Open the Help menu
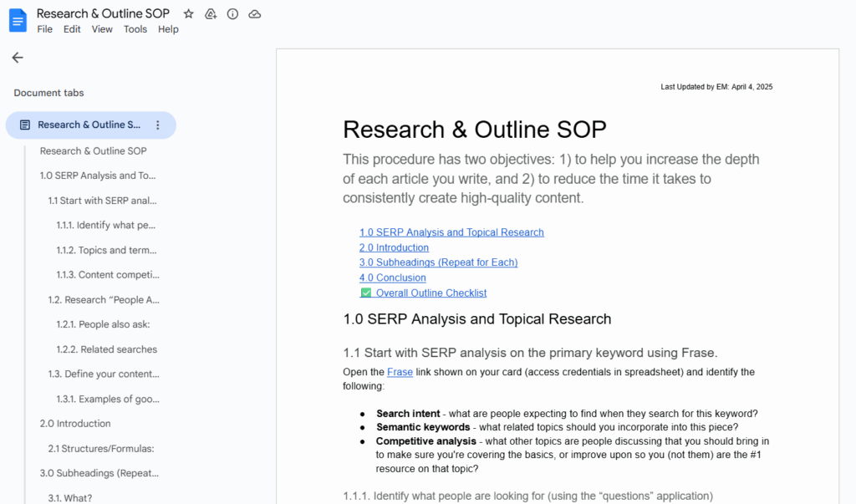 tap(168, 29)
